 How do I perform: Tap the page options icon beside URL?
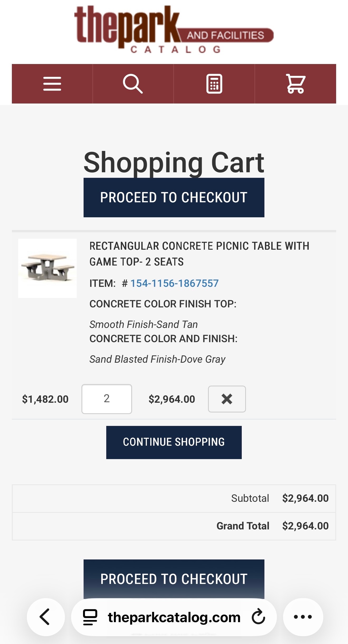pyautogui.click(x=90, y=617)
